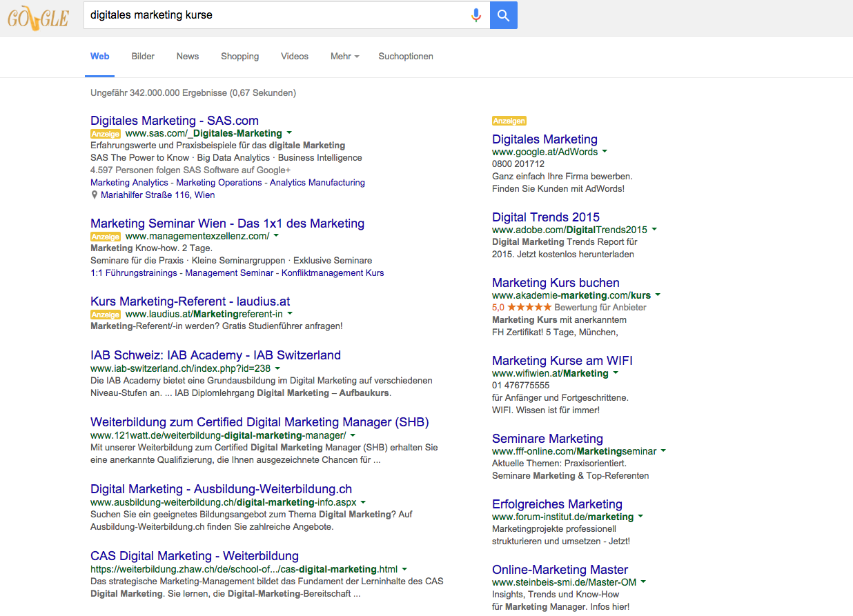This screenshot has width=853, height=616.
Task: Click the Konfliktmanagement Kurs sitelink
Action: [x=333, y=273]
